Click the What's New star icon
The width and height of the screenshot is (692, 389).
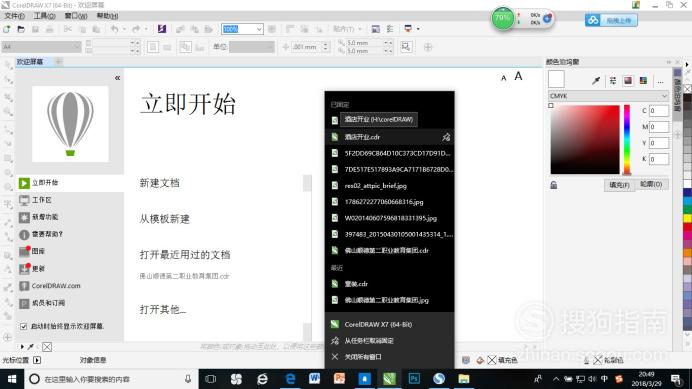tap(24, 217)
